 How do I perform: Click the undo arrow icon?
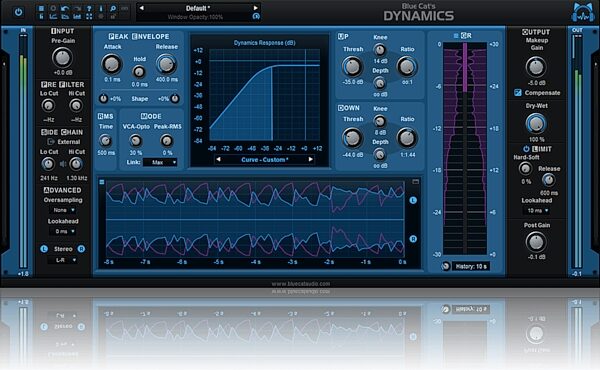pos(65,8)
